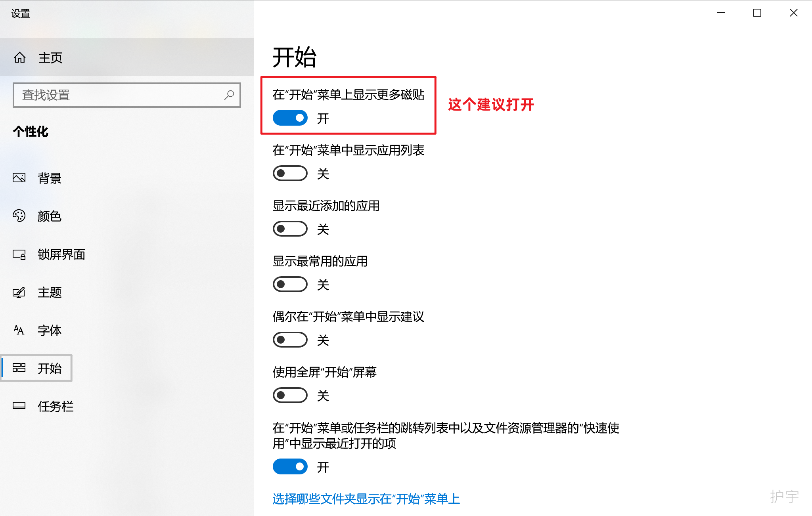Viewport: 812px width, 516px height.
Task: Enable 显示应用列表 toggle
Action: coord(290,174)
